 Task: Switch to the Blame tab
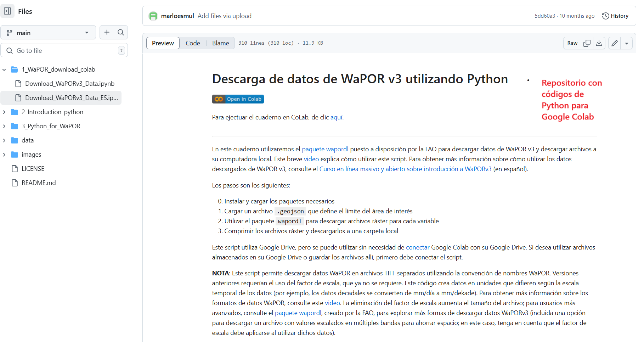[220, 43]
